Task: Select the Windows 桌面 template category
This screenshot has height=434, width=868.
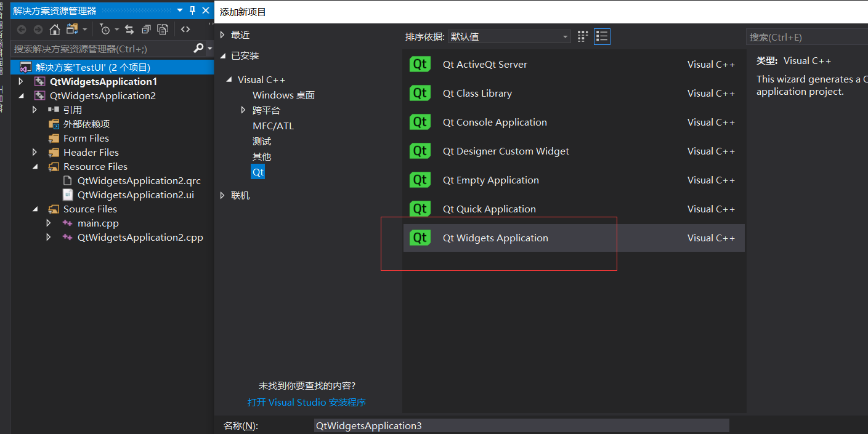Action: point(283,95)
